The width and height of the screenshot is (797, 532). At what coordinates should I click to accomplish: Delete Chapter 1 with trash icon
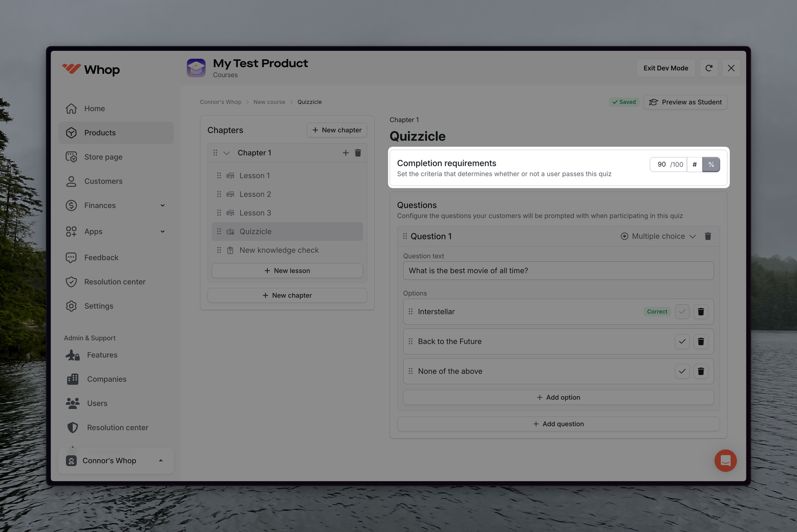[358, 153]
